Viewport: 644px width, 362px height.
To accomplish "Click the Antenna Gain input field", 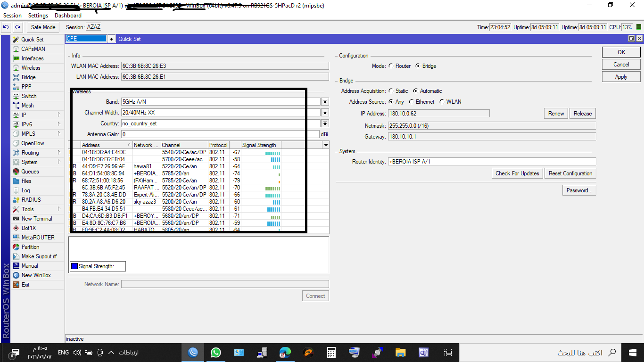I will point(220,134).
